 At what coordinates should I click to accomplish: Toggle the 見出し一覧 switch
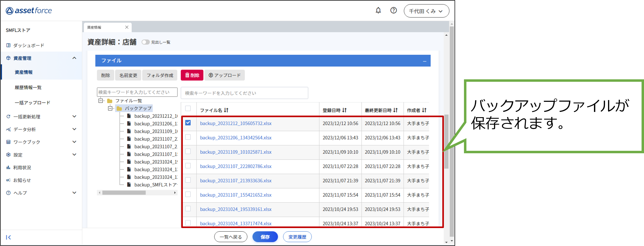pyautogui.click(x=145, y=42)
